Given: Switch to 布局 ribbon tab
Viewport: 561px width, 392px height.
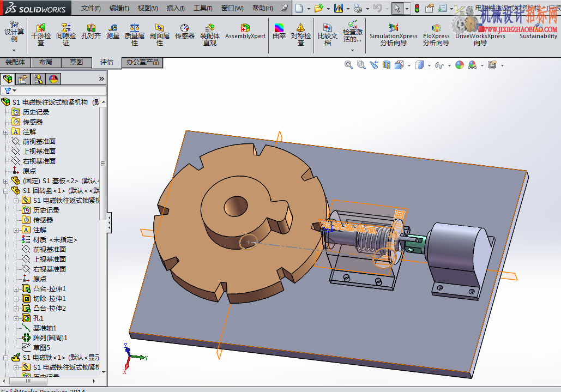Looking at the screenshot, I should [x=45, y=62].
